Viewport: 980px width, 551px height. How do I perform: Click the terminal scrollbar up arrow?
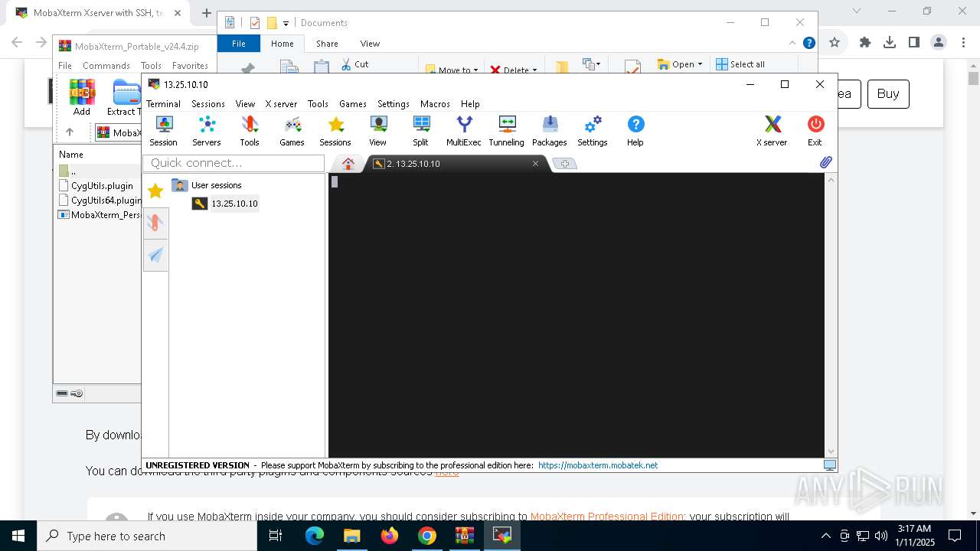click(x=831, y=180)
